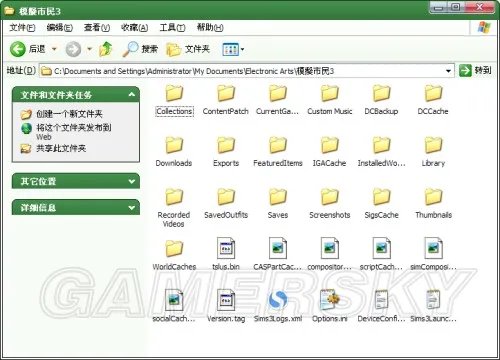Image resolution: width=500 pixels, height=360 pixels.
Task: Click 创建一个新文件夹 link
Action: 69,114
